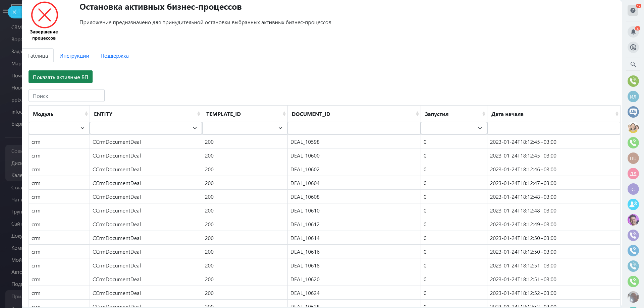The width and height of the screenshot is (644, 308).
Task: Open the help icon with 17 badge
Action: coord(633,10)
